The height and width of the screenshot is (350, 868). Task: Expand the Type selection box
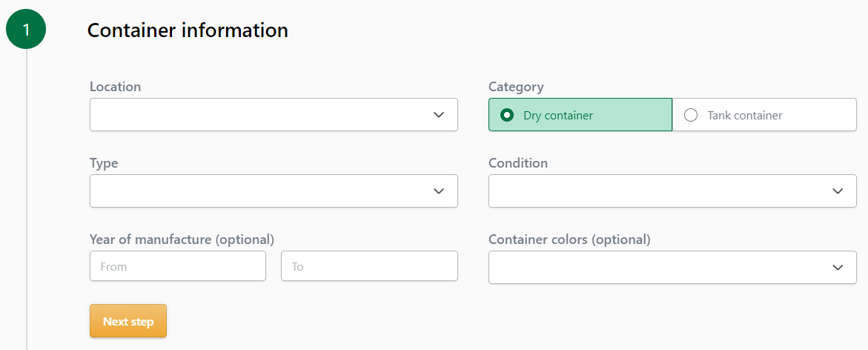259,191
